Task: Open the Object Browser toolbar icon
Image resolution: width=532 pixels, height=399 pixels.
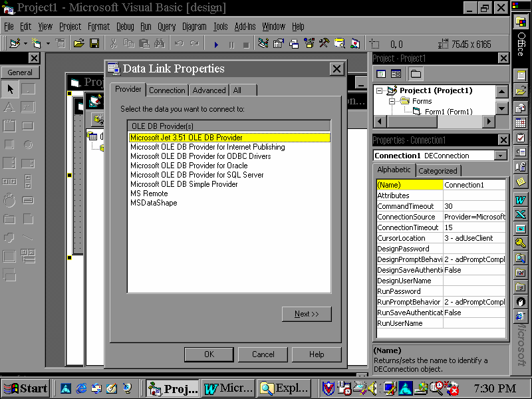Action: (309, 43)
